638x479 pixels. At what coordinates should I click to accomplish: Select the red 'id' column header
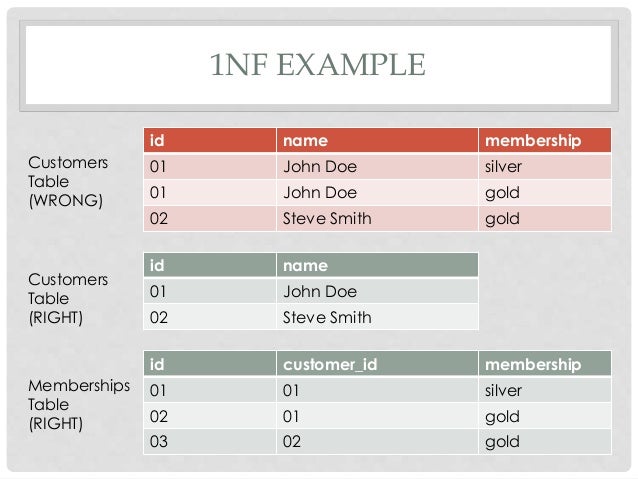pyautogui.click(x=210, y=140)
